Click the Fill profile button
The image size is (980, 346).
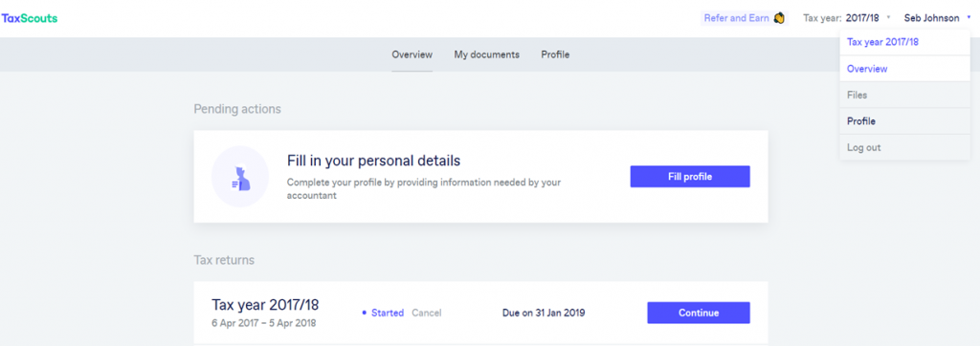coord(690,177)
